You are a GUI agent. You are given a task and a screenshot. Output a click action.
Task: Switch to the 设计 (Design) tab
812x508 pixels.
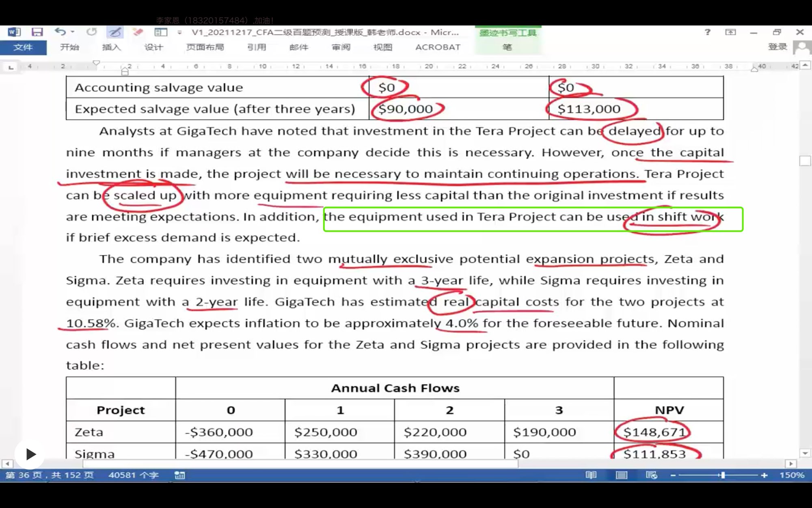click(x=153, y=47)
